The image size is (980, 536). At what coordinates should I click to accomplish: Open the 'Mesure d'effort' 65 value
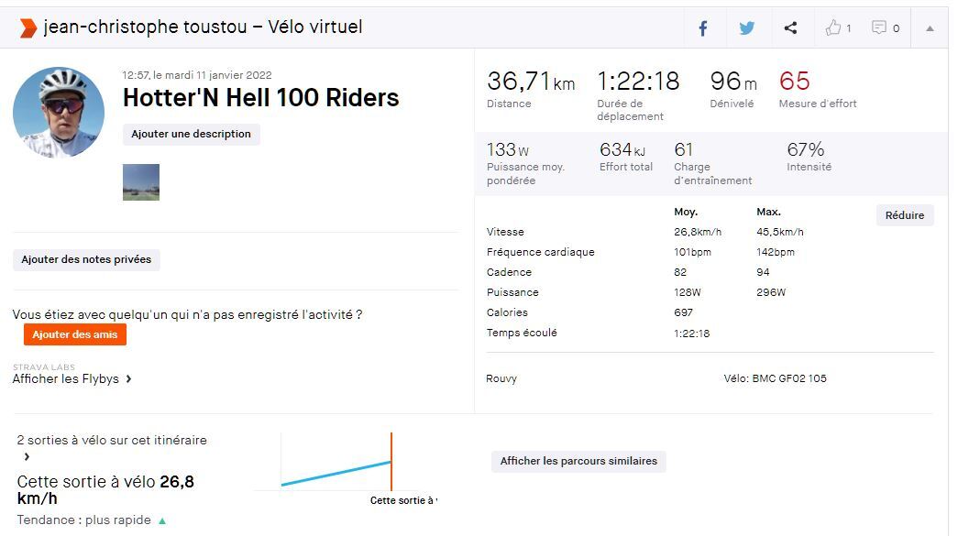795,82
